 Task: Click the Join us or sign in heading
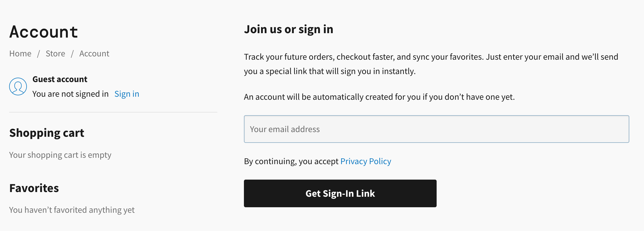pos(288,29)
